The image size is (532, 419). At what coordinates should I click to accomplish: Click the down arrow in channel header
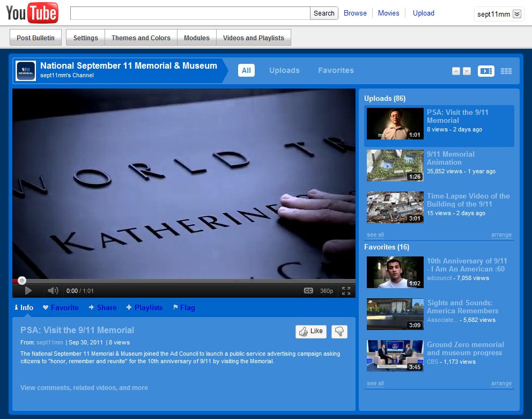tap(467, 71)
